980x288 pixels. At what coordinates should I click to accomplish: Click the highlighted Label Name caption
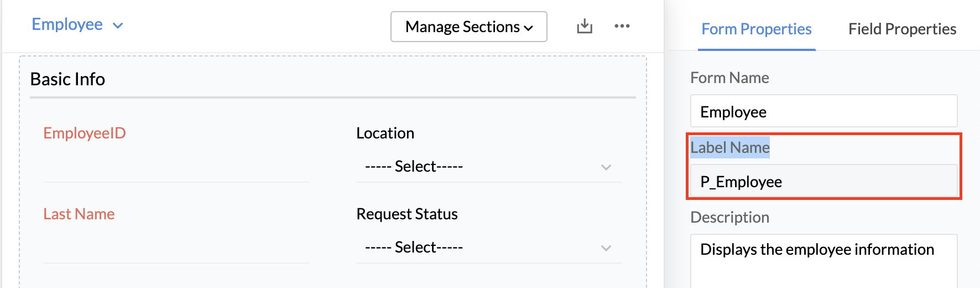730,147
